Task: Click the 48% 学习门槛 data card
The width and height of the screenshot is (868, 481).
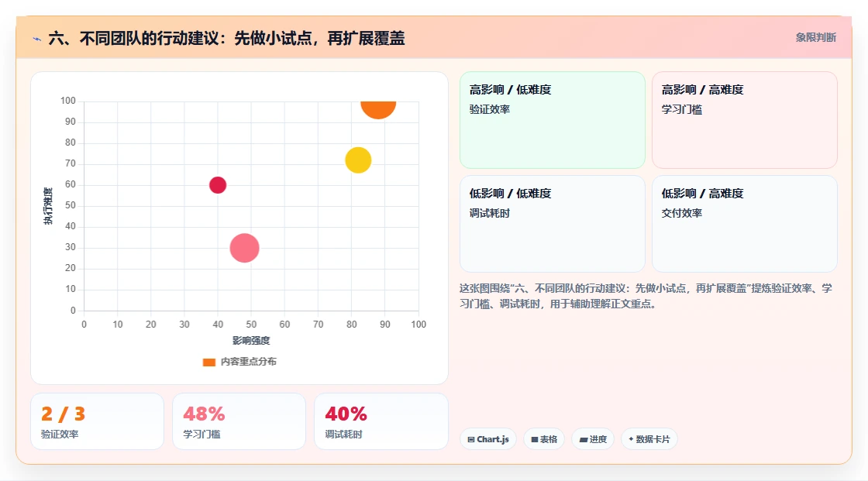Action: coord(239,421)
